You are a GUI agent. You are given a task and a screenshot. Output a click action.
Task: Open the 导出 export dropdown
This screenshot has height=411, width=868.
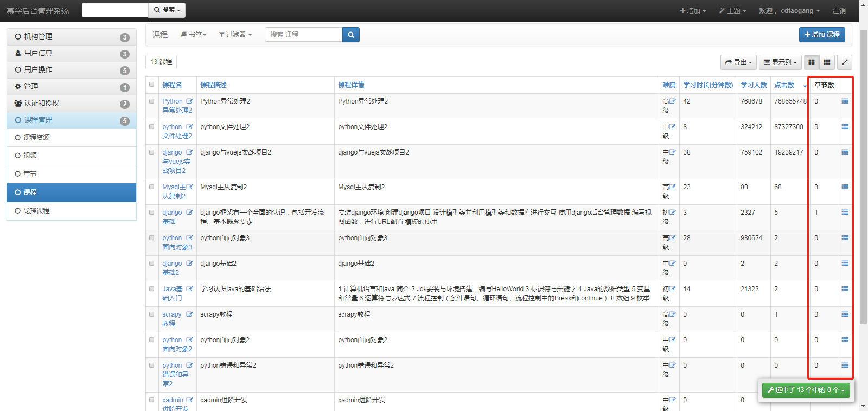(x=739, y=62)
